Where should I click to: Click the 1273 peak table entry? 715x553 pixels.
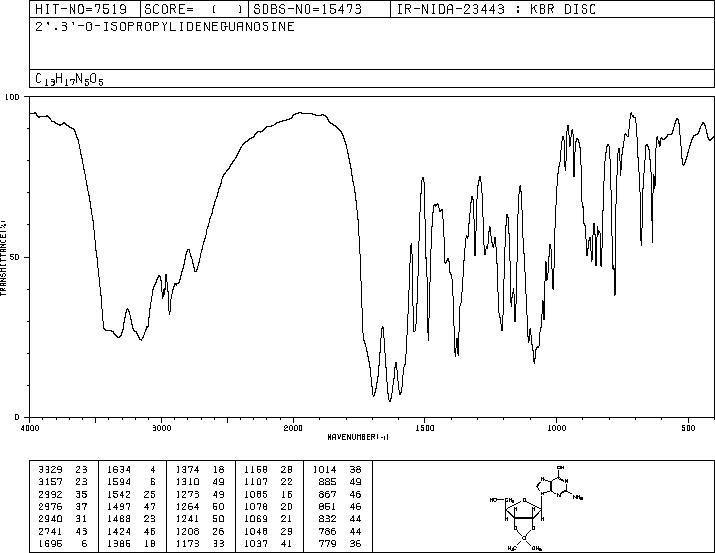pos(187,494)
